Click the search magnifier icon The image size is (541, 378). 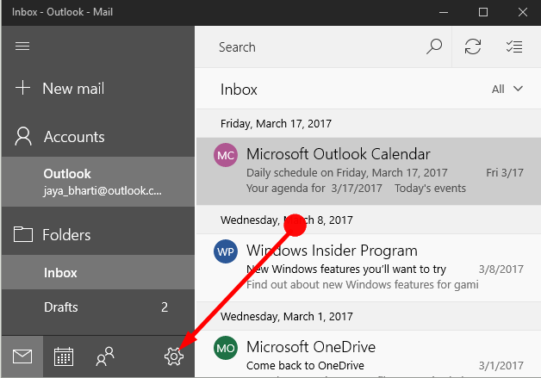coord(434,47)
